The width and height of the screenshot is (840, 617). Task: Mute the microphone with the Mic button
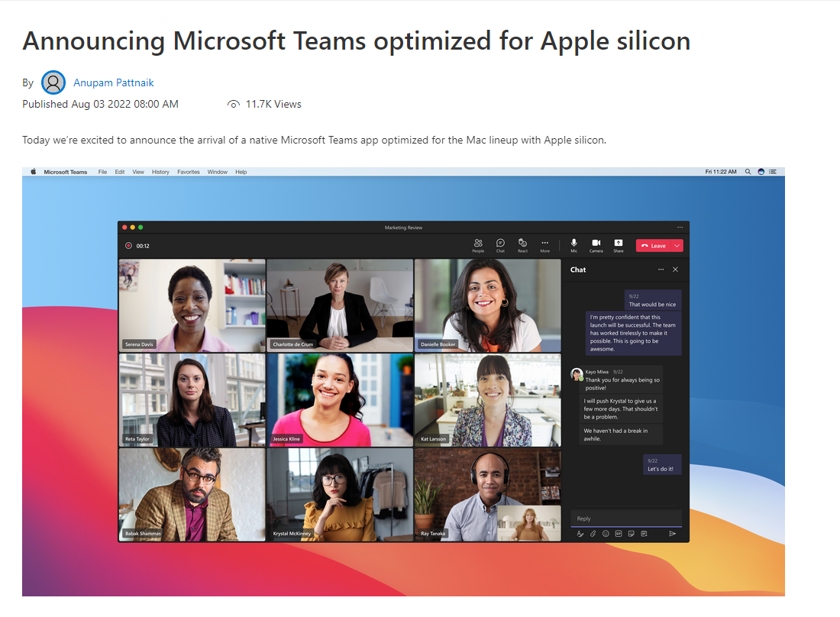(x=573, y=245)
